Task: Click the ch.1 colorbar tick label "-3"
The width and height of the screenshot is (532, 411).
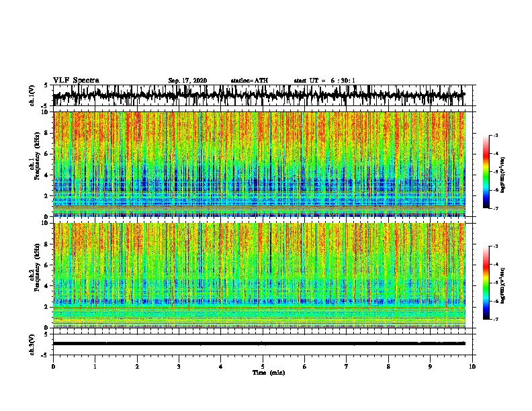Action: point(495,136)
